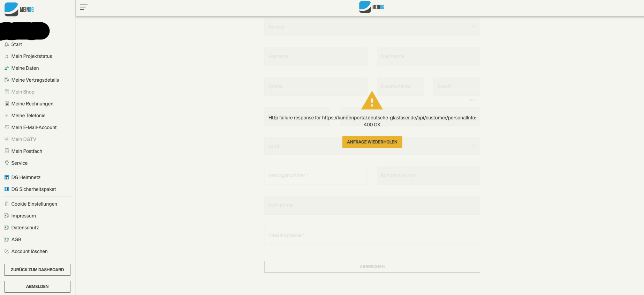Click the Mein Projektstatus icon

click(7, 56)
